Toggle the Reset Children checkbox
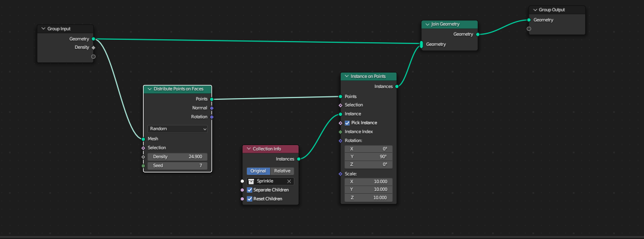644x239 pixels. [x=250, y=199]
